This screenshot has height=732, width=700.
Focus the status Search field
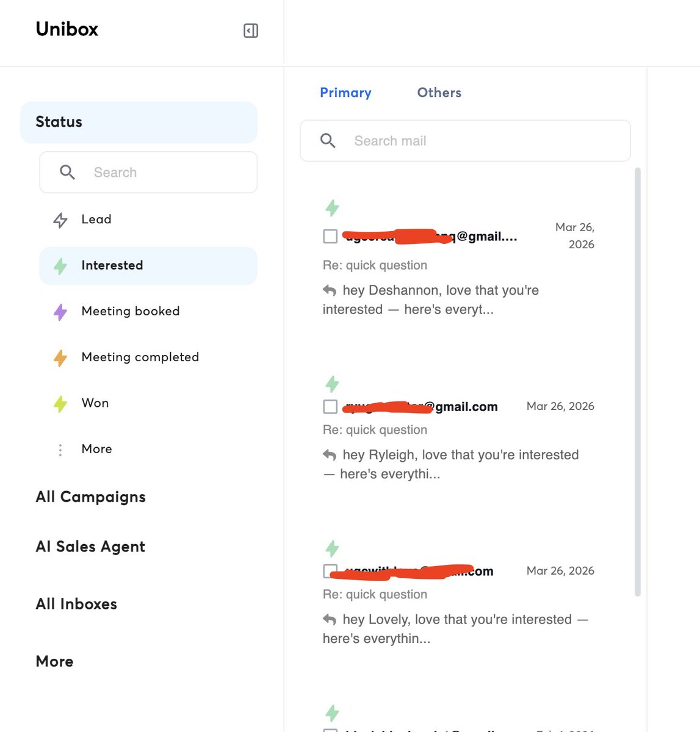pos(148,173)
